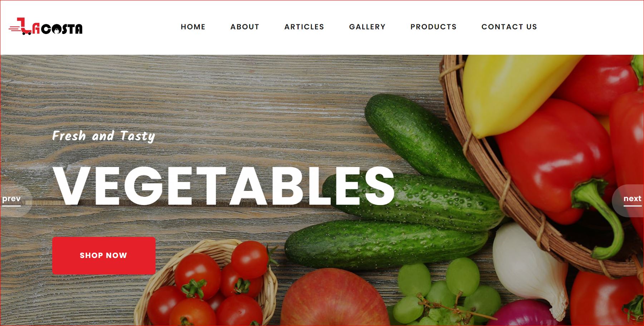Click the VEGETABLES headline text
This screenshot has height=326, width=644.
tap(224, 186)
